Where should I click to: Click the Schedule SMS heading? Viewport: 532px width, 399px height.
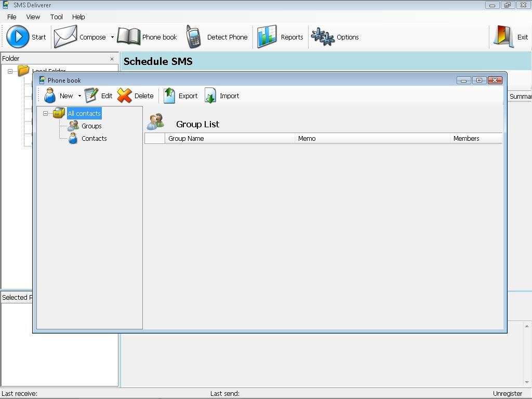[x=158, y=61]
